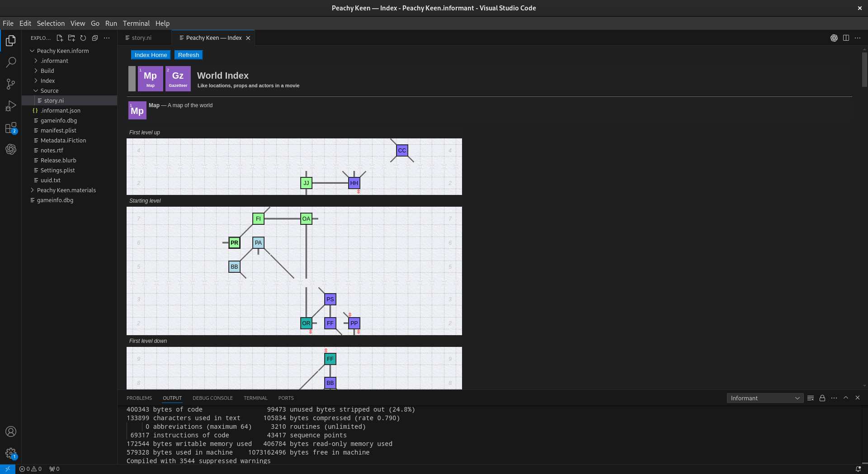This screenshot has height=474, width=868.
Task: Click the New File icon in Explorer
Action: (60, 38)
